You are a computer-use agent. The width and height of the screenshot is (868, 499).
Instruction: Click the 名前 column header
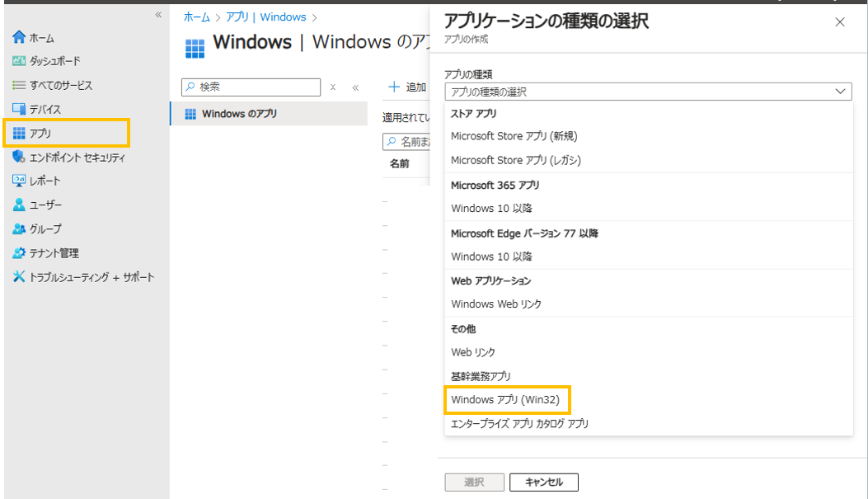click(x=400, y=163)
